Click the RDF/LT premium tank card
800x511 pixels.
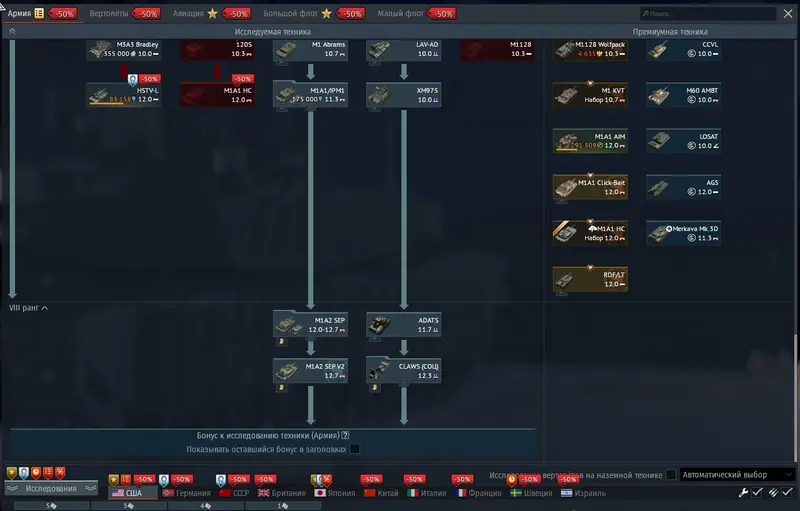[x=590, y=279]
